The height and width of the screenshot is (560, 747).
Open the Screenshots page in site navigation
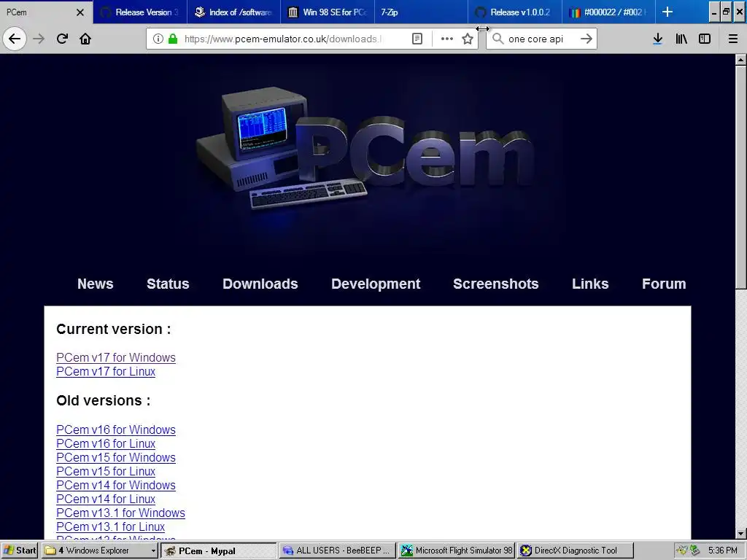(496, 284)
